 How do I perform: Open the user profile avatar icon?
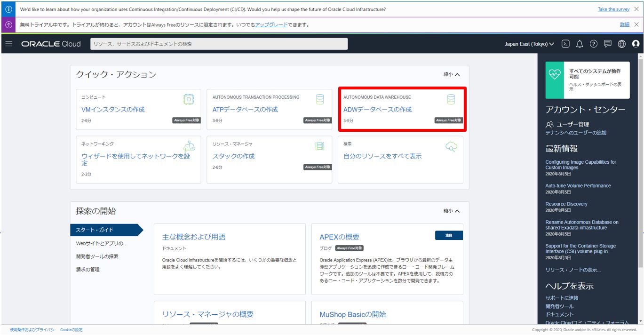[x=636, y=44]
